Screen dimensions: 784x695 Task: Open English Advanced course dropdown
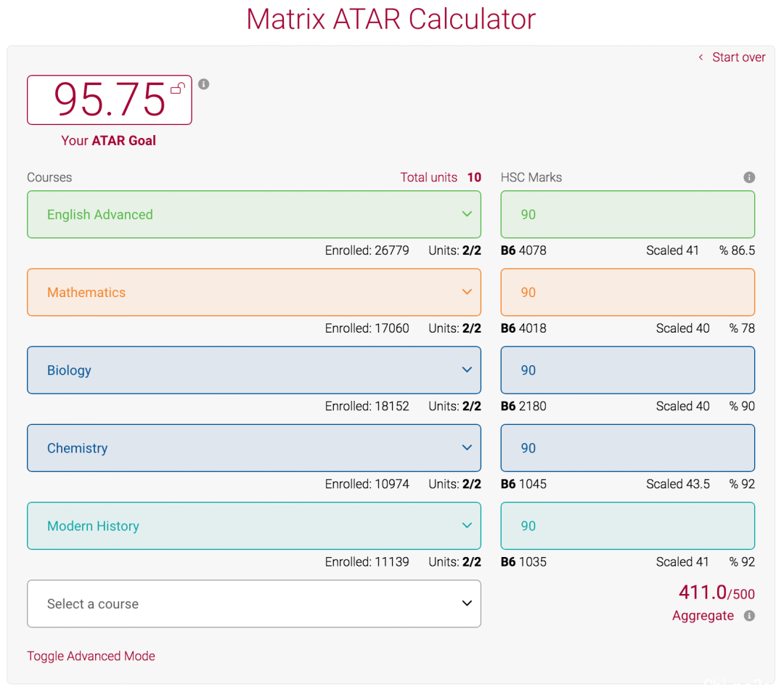254,214
